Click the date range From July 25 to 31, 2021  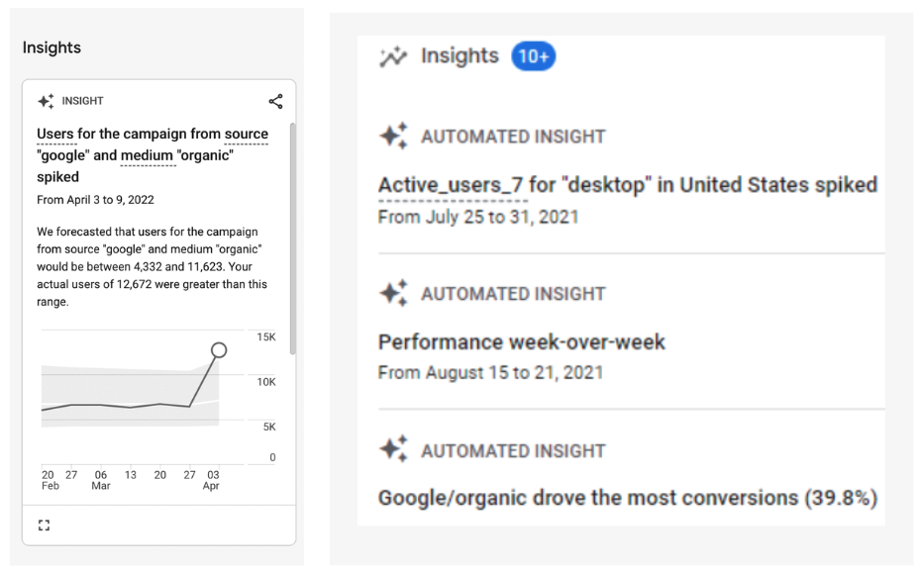coord(478,217)
